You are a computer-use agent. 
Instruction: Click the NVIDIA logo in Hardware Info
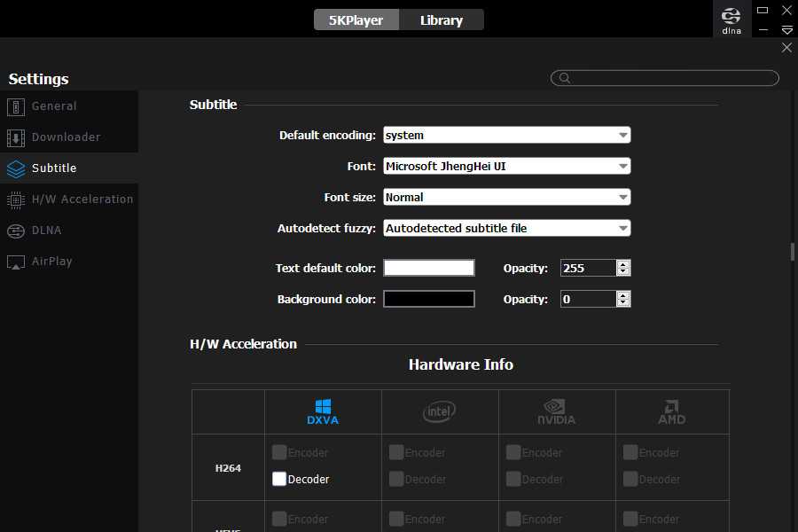pos(557,411)
